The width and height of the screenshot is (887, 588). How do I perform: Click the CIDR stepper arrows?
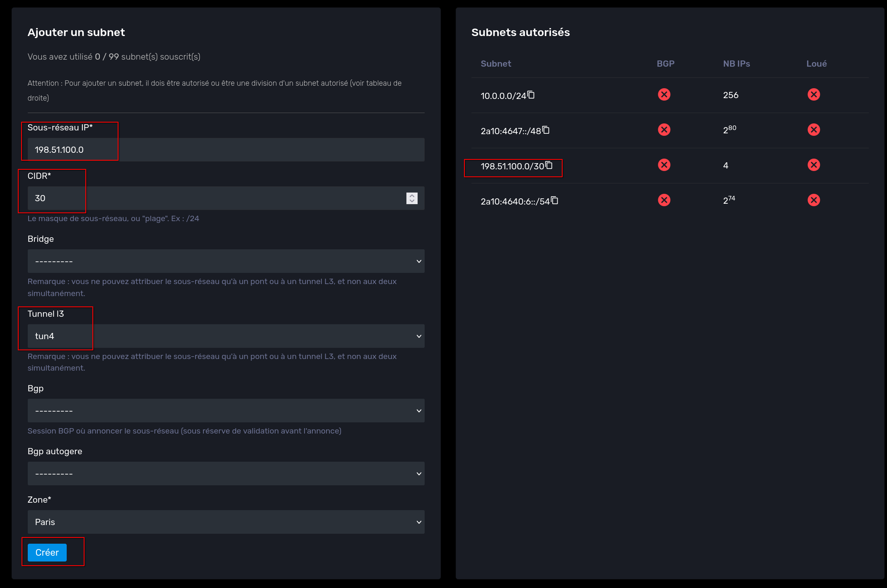411,198
